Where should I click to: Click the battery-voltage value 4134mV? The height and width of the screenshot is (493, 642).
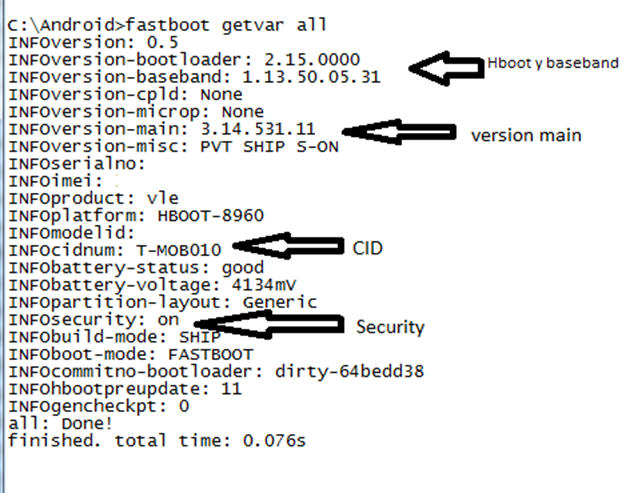[264, 285]
